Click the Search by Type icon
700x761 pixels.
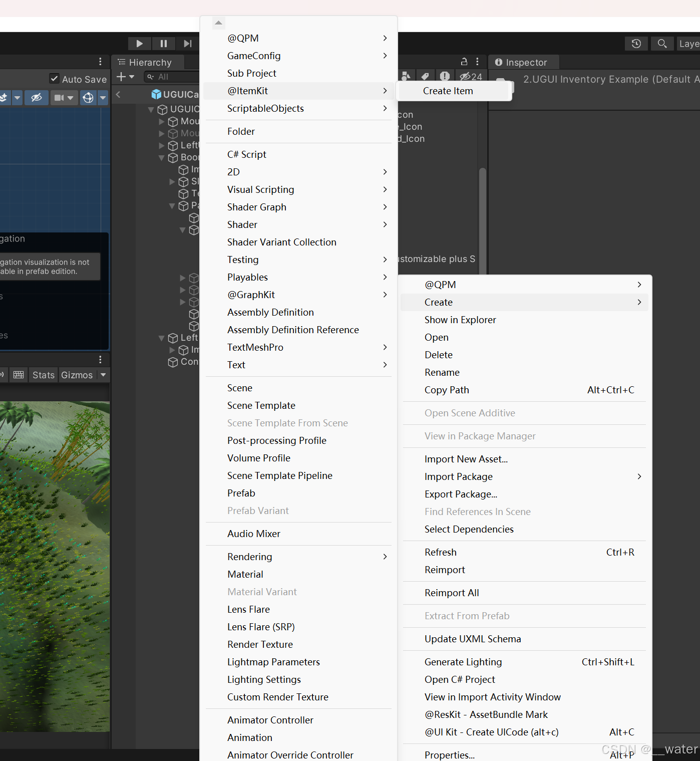click(406, 76)
